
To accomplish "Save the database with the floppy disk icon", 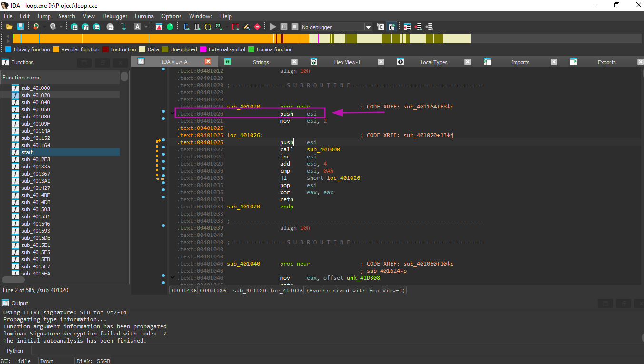I will click(20, 27).
